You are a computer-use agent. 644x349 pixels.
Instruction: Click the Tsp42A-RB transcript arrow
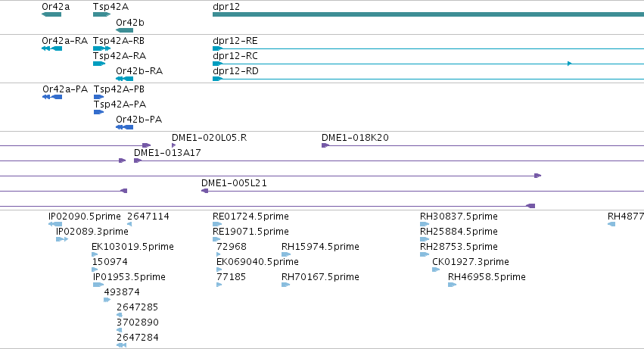click(x=102, y=48)
